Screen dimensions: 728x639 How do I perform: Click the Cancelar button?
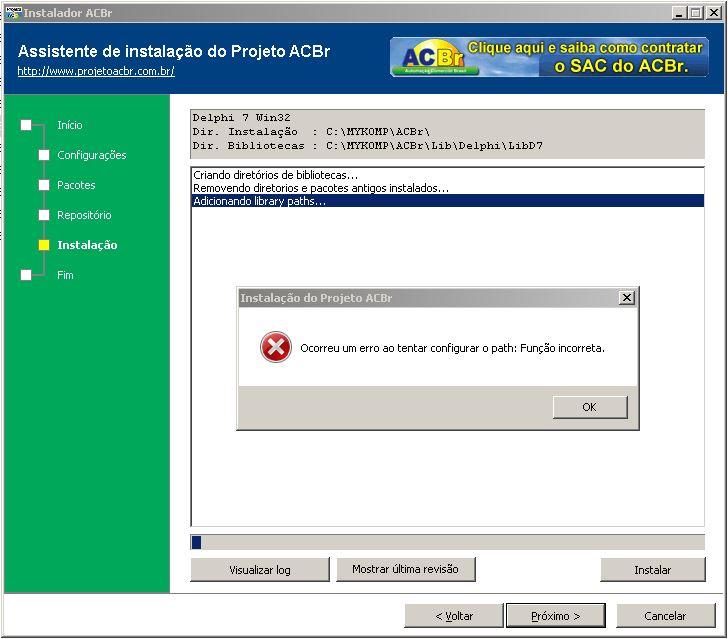665,616
